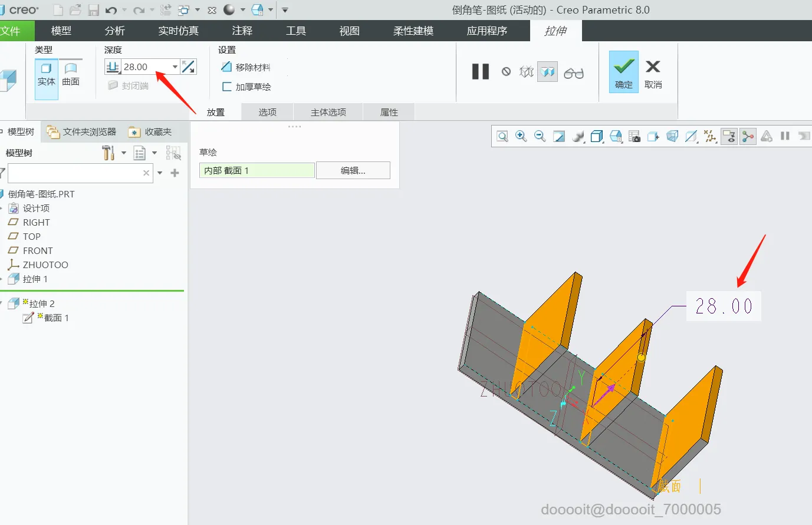The width and height of the screenshot is (812, 525).
Task: Select the 曲面 surface type
Action: pos(71,75)
